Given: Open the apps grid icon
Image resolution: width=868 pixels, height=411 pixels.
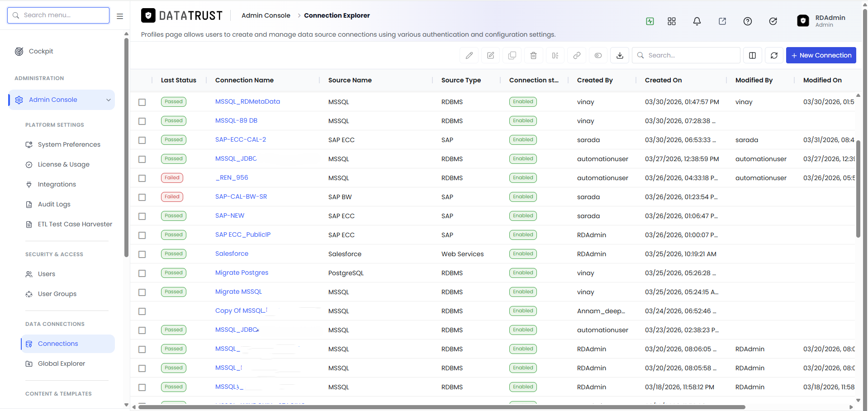Looking at the screenshot, I should [x=672, y=21].
